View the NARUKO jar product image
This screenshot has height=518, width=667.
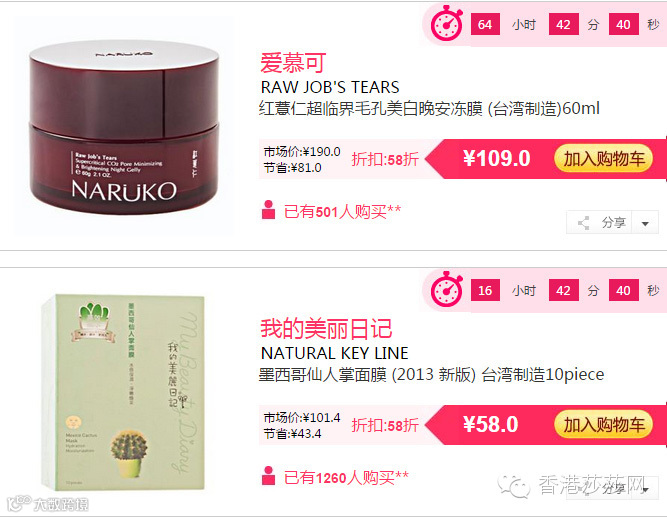[124, 126]
